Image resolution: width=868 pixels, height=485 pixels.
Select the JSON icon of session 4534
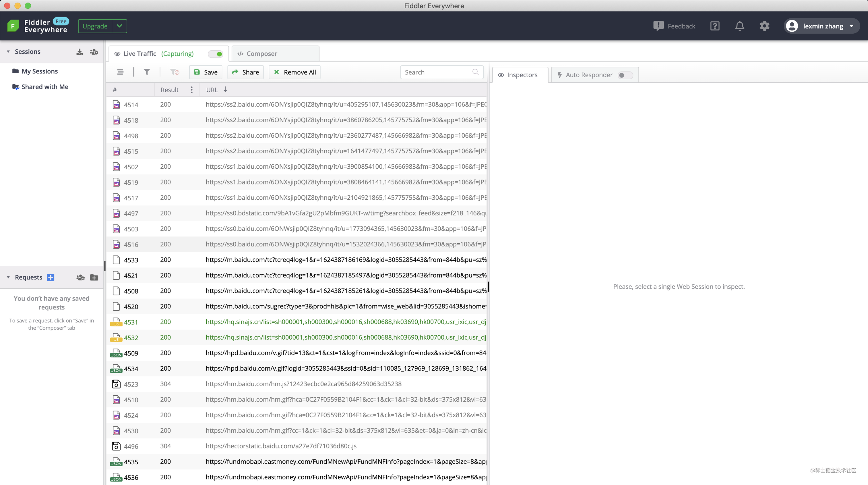(116, 368)
